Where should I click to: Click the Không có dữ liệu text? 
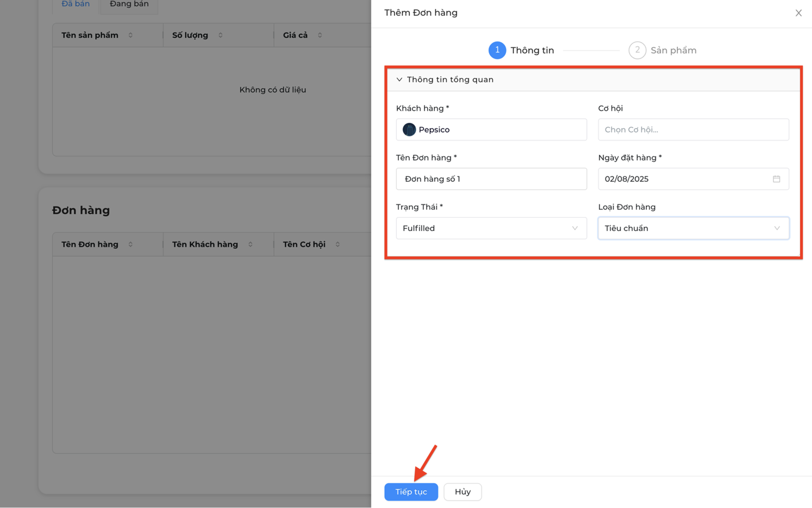[273, 90]
